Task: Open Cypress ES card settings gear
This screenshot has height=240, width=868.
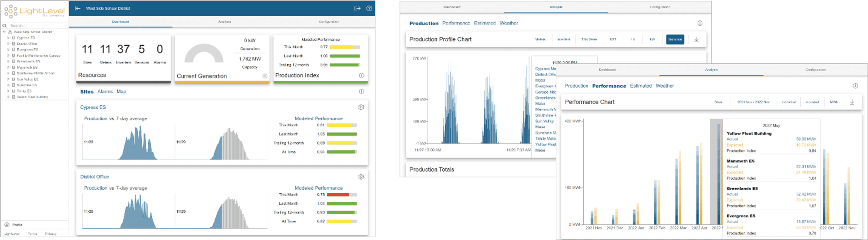Action: tap(361, 108)
